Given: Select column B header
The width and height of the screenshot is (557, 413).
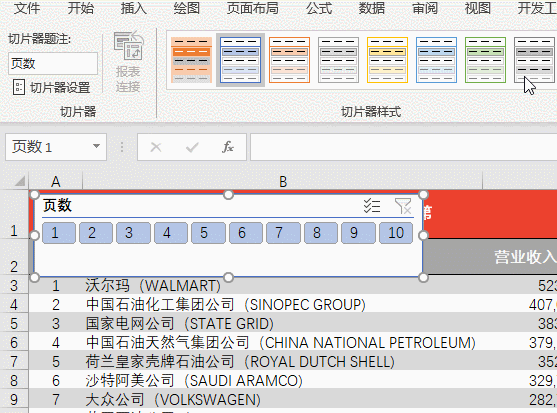Looking at the screenshot, I should click(x=283, y=181).
